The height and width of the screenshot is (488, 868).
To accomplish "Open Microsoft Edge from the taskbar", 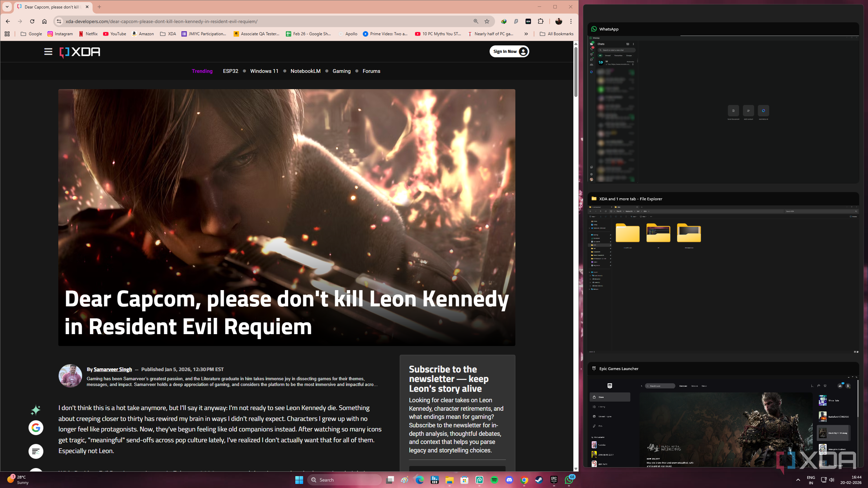I will coord(420,480).
